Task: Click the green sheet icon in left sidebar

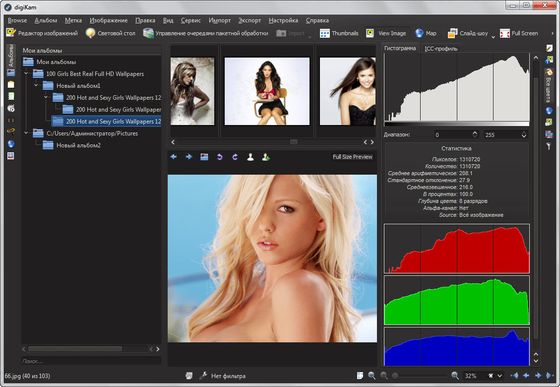Action: pyautogui.click(x=11, y=96)
